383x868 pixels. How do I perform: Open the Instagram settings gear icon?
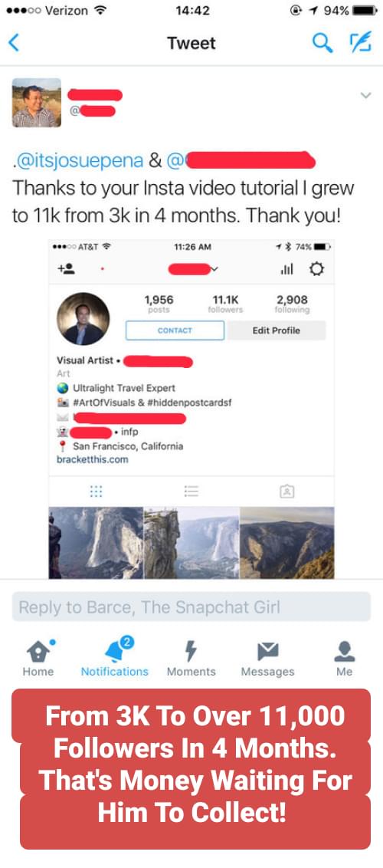(x=316, y=270)
